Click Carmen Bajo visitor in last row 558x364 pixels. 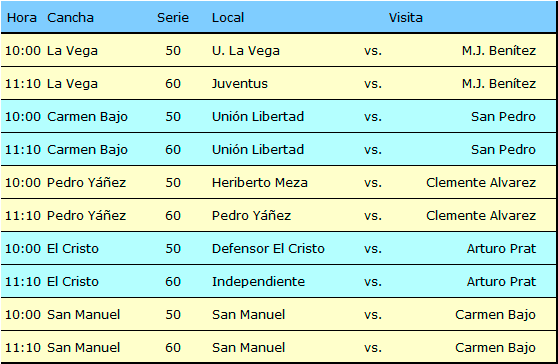click(x=495, y=348)
